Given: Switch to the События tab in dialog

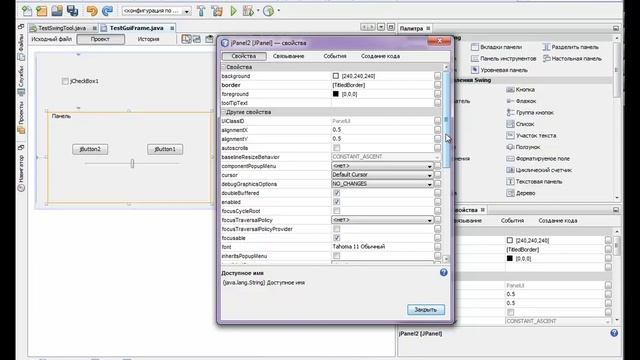Looking at the screenshot, I should click(x=335, y=56).
